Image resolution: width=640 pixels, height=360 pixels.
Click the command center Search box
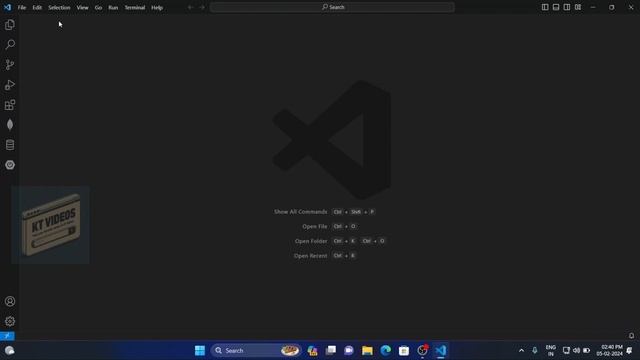coord(332,7)
